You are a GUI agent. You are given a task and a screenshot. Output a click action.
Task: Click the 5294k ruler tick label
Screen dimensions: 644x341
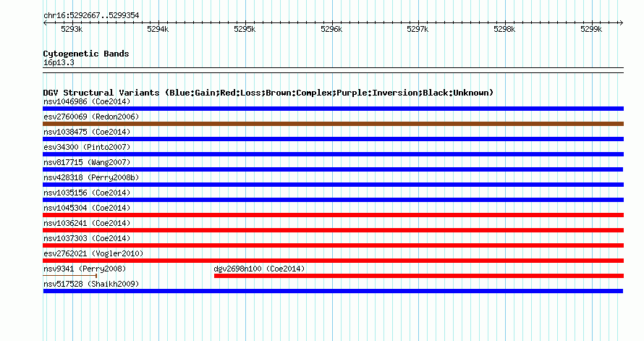pyautogui.click(x=158, y=29)
